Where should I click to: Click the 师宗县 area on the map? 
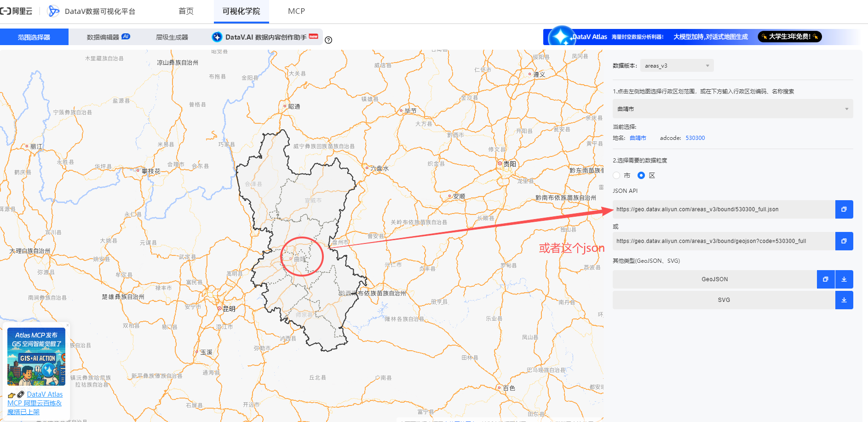[304, 315]
